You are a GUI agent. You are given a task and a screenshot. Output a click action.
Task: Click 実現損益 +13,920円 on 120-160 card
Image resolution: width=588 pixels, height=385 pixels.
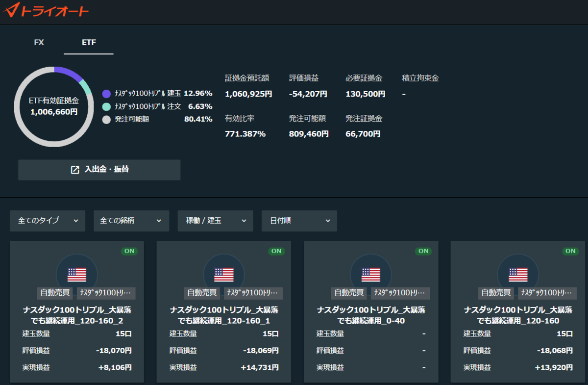pyautogui.click(x=553, y=367)
